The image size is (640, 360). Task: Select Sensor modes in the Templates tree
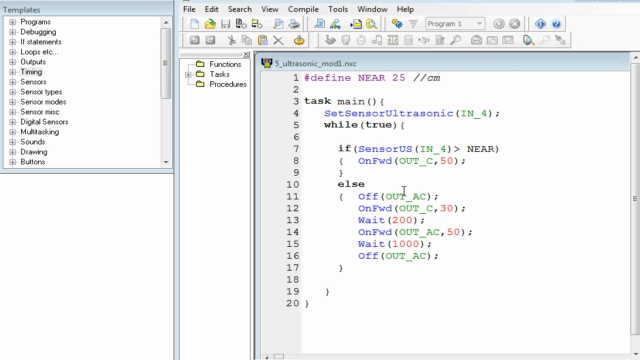(x=43, y=102)
